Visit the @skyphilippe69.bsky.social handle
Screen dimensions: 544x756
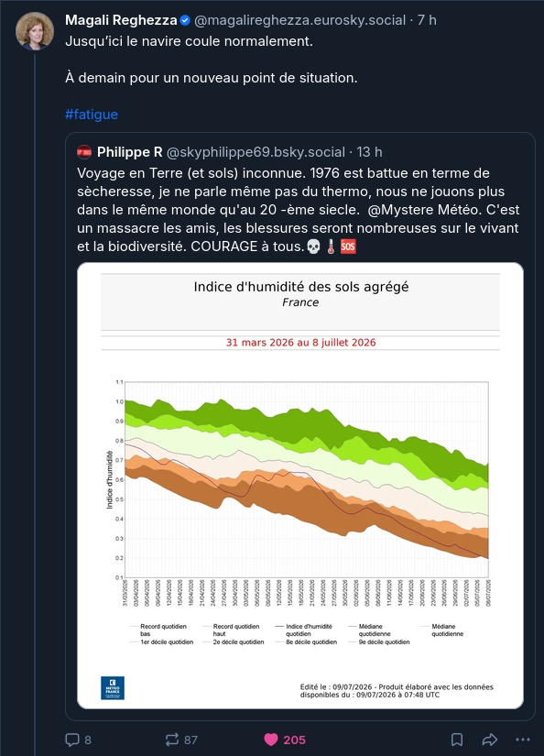(x=256, y=152)
